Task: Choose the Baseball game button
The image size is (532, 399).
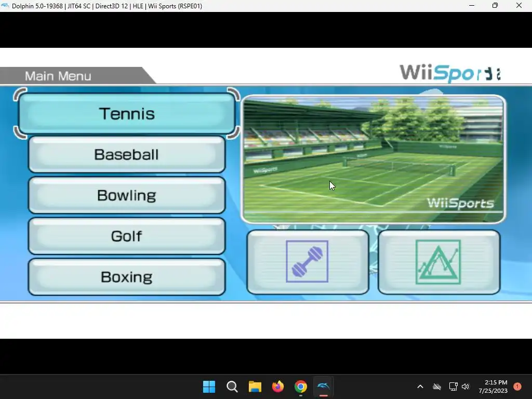Action: coord(127,154)
